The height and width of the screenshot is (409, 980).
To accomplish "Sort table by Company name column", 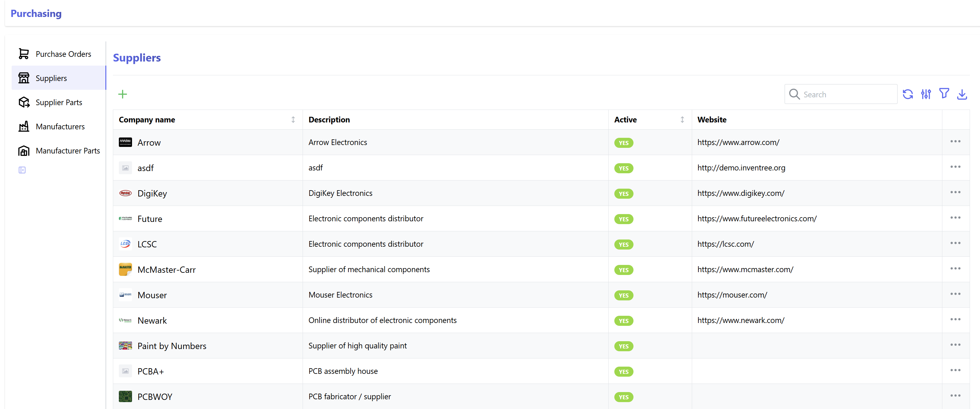I will (293, 120).
